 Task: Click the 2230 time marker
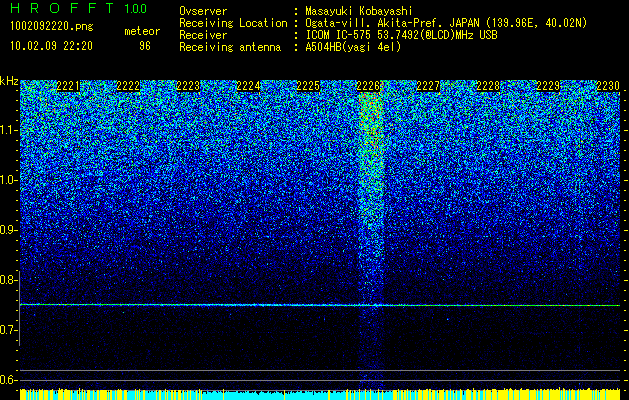coord(608,86)
